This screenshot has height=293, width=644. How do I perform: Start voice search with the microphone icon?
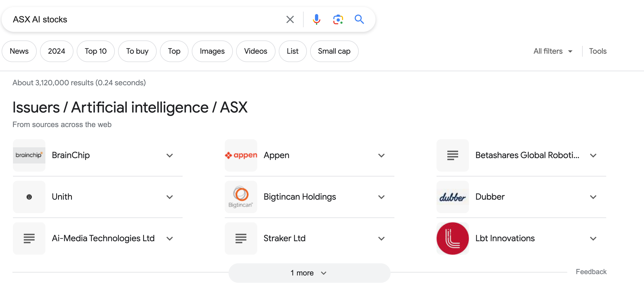316,19
